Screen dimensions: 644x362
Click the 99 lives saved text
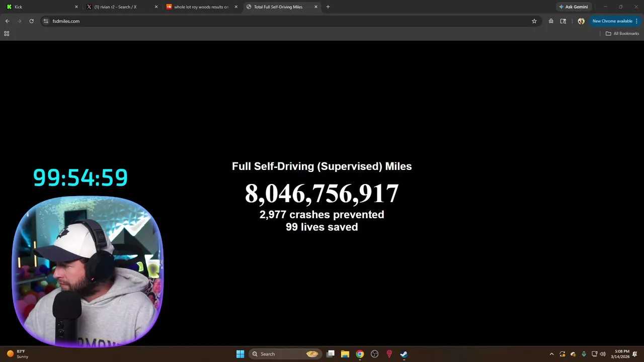[322, 227]
